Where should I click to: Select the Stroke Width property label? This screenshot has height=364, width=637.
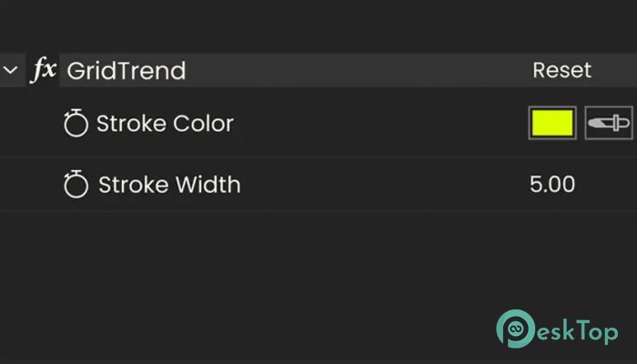(169, 186)
